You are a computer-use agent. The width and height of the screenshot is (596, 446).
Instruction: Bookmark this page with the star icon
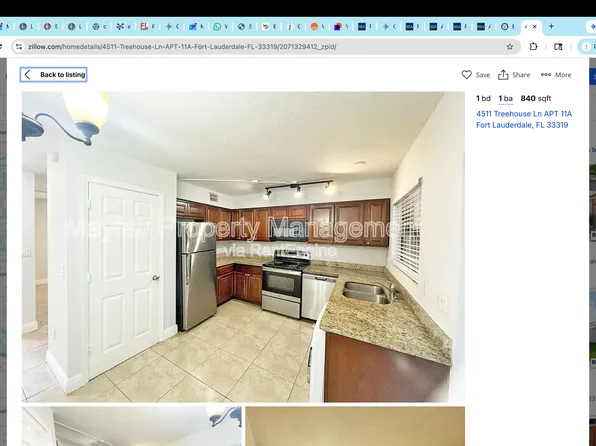coord(510,47)
